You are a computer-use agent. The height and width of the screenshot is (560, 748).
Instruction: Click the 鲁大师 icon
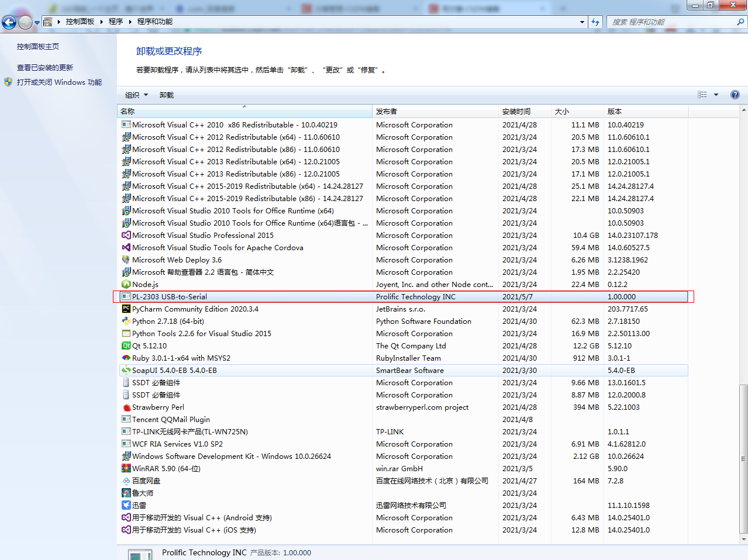(126, 493)
